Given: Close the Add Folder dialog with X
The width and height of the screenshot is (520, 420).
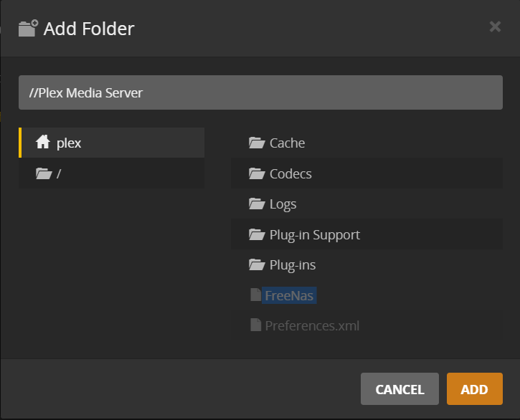Looking at the screenshot, I should 495,27.
